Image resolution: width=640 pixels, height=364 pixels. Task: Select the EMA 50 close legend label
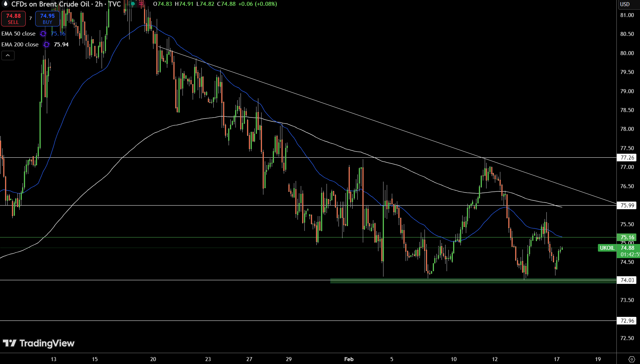click(19, 34)
